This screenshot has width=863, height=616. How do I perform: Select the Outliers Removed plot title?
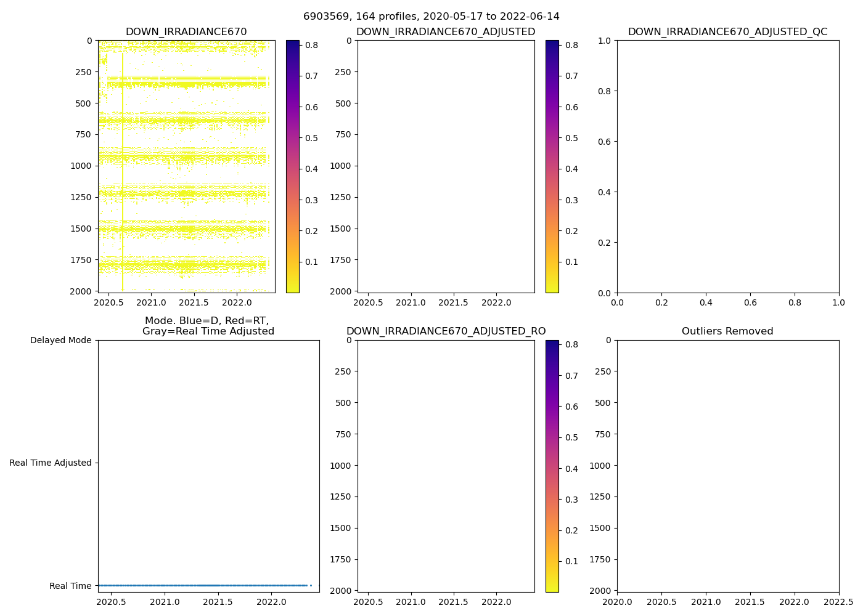[727, 331]
